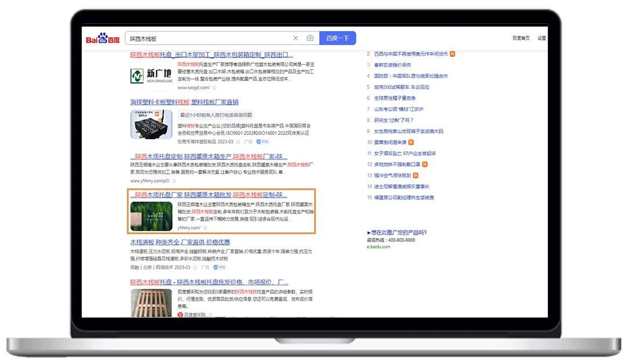
Task: Open hot topic 坦克500试驾翻车 车企回应
Action: click(x=401, y=87)
